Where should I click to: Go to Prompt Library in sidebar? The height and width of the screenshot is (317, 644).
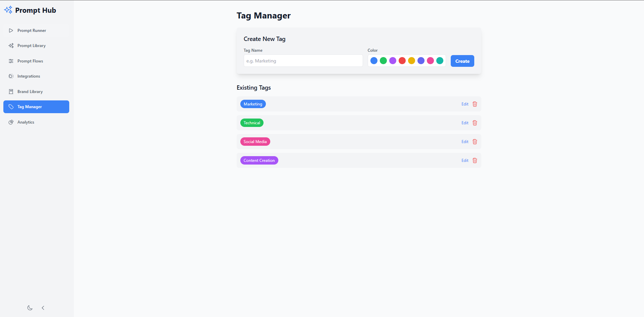[x=31, y=46]
